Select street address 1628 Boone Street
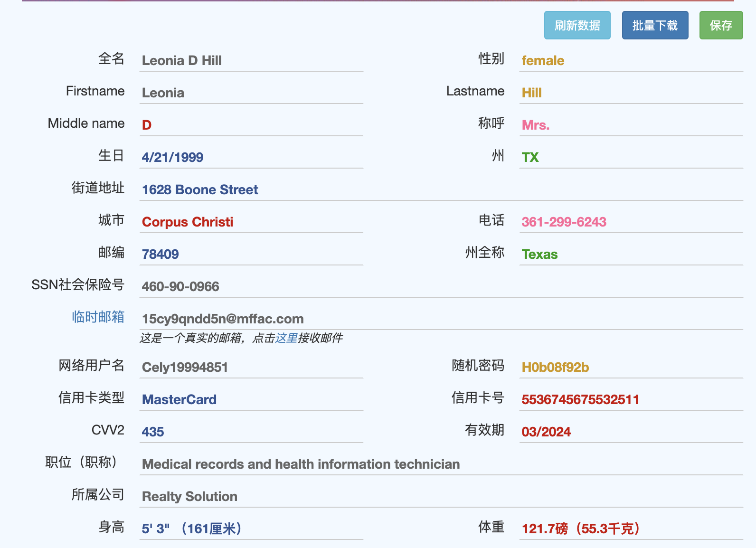 tap(441, 189)
